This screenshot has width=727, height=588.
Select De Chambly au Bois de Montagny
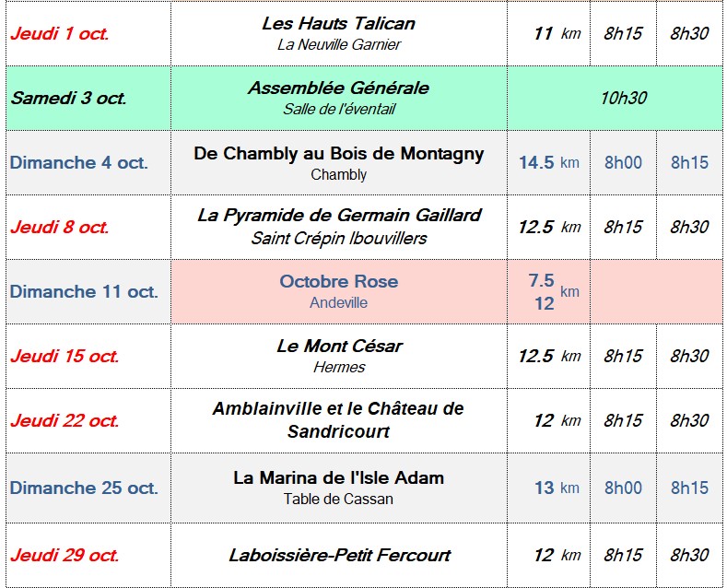click(338, 154)
